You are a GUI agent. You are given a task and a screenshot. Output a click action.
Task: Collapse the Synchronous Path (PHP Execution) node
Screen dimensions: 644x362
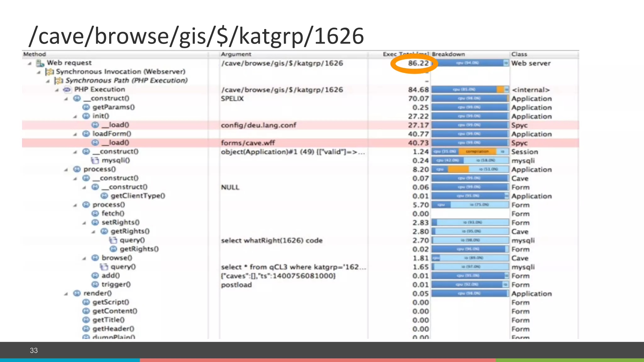point(48,81)
